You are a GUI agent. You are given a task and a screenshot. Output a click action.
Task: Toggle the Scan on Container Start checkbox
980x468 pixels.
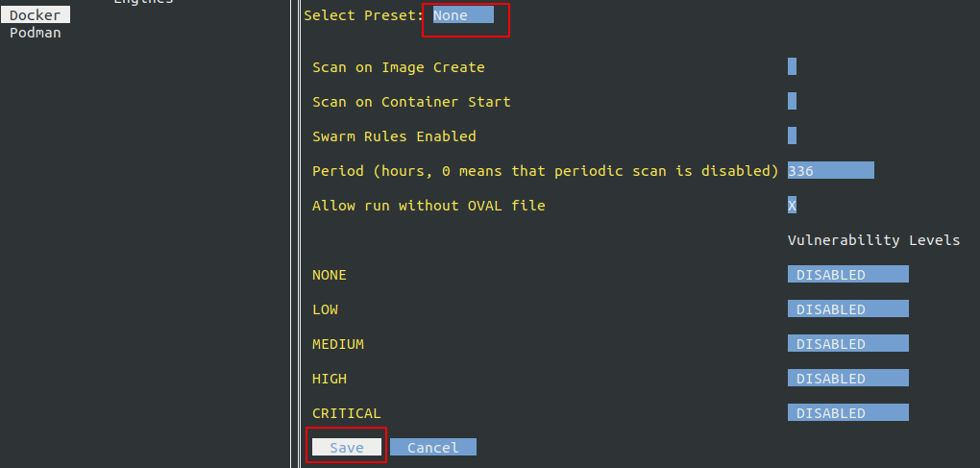tap(792, 102)
